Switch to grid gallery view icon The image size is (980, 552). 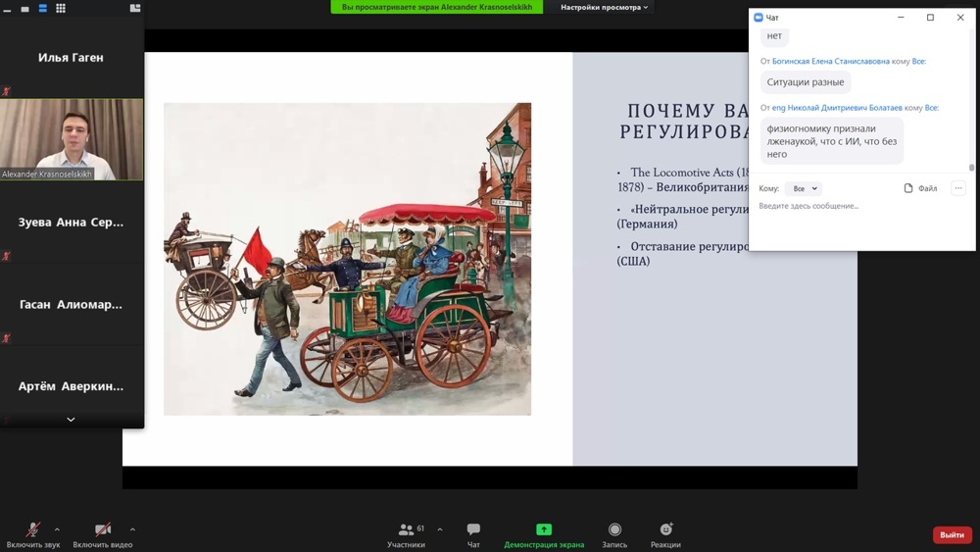[x=61, y=8]
